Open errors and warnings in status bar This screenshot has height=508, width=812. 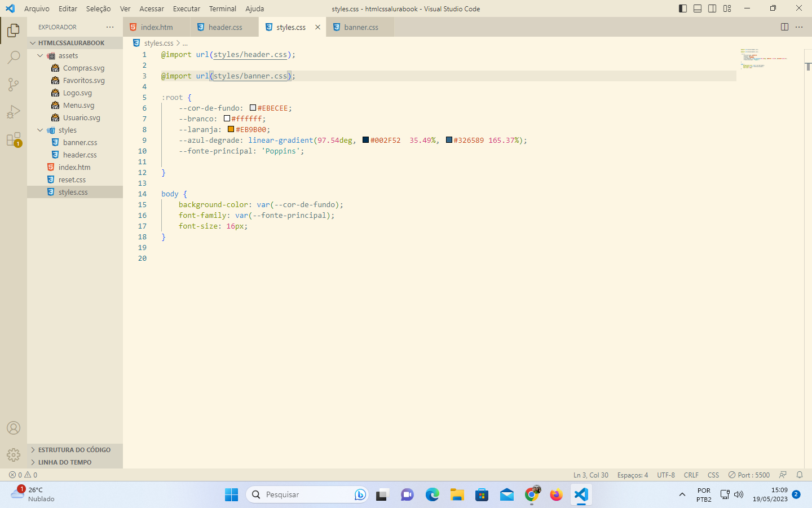(23, 475)
